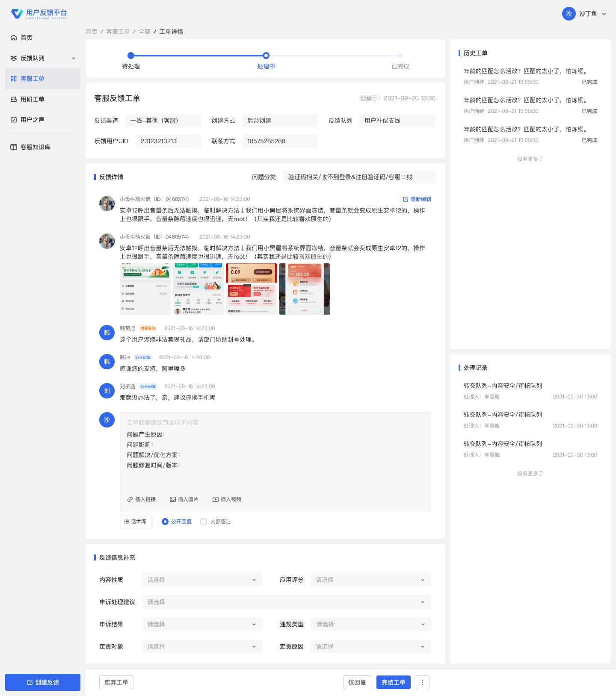This screenshot has height=696, width=616.
Task: Click the 插入链接 link icon
Action: pyautogui.click(x=130, y=499)
